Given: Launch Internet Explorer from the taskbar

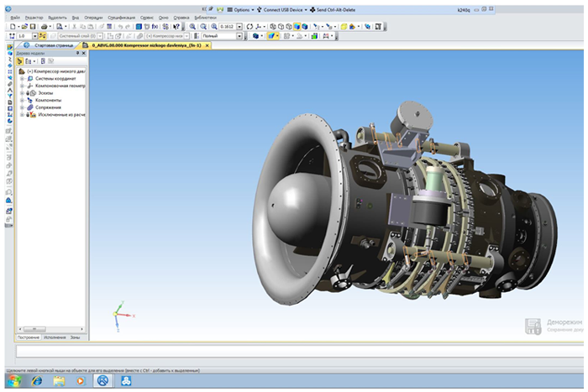Looking at the screenshot, I should [37, 381].
